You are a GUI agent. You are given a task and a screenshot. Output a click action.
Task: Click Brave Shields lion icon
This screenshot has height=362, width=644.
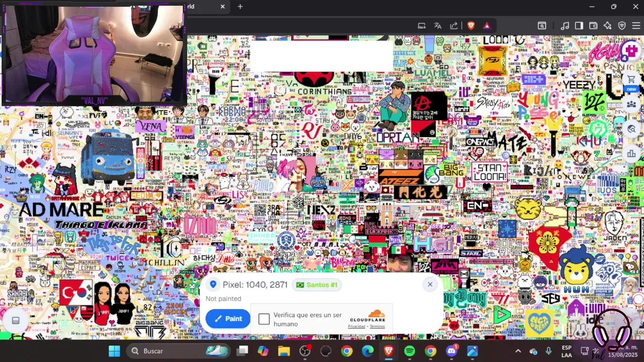point(471,26)
